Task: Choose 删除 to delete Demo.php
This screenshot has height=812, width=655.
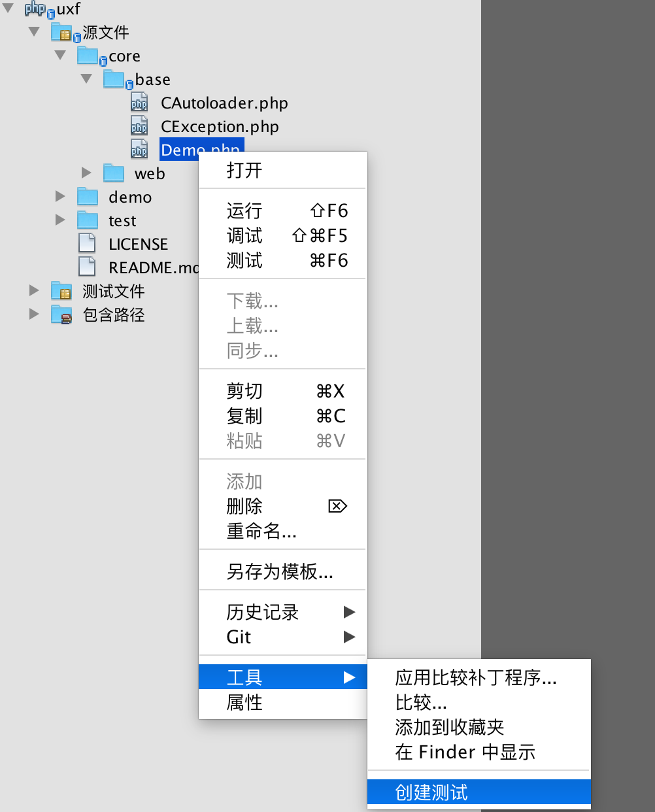Action: 283,506
